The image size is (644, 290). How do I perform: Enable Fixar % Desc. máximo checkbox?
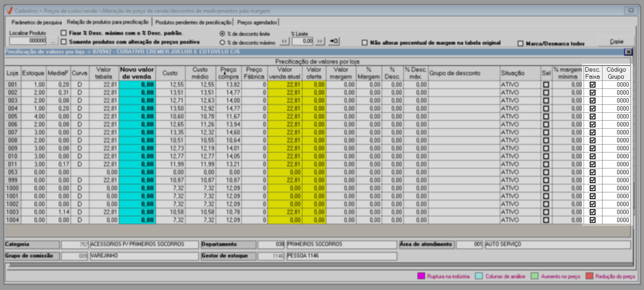[64, 33]
